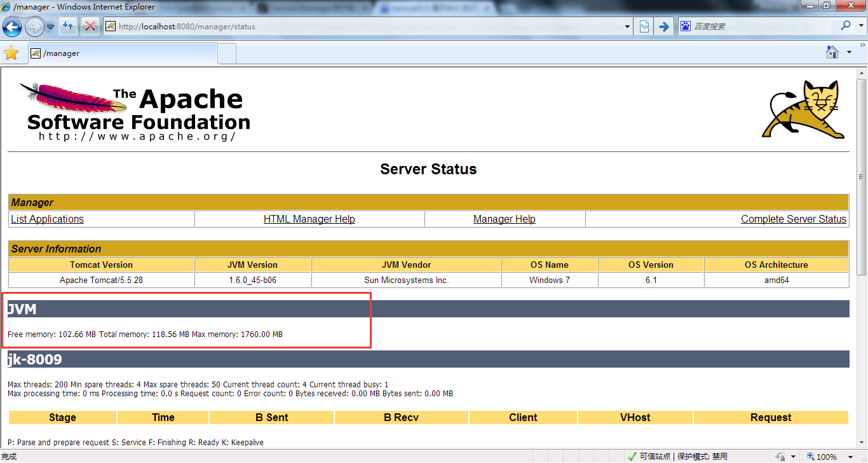Click the 6.1 OS version cell
The height and width of the screenshot is (463, 868).
click(651, 280)
